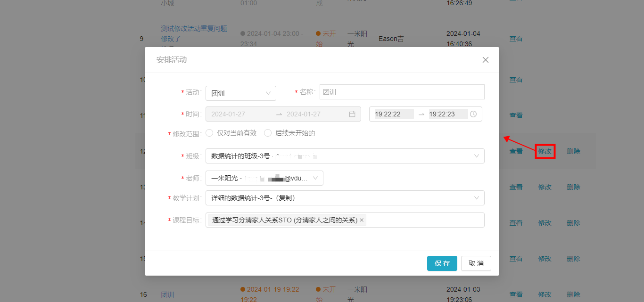Remove the 通过学习分清家人关系STO tag via its x
This screenshot has height=302, width=644.
tap(362, 220)
